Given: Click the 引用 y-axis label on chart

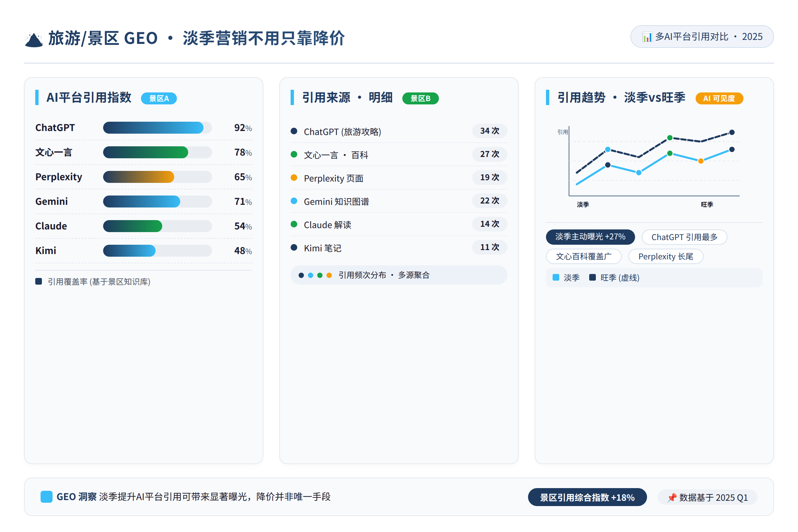Looking at the screenshot, I should click(563, 132).
